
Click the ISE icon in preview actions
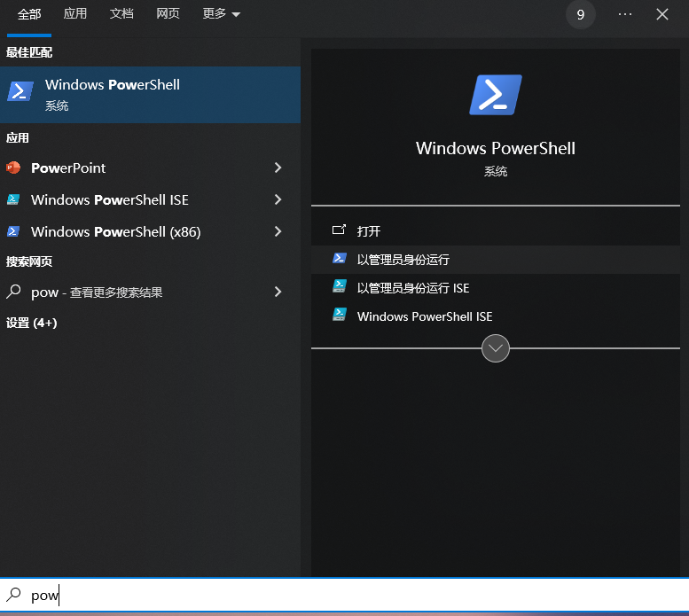tap(340, 315)
